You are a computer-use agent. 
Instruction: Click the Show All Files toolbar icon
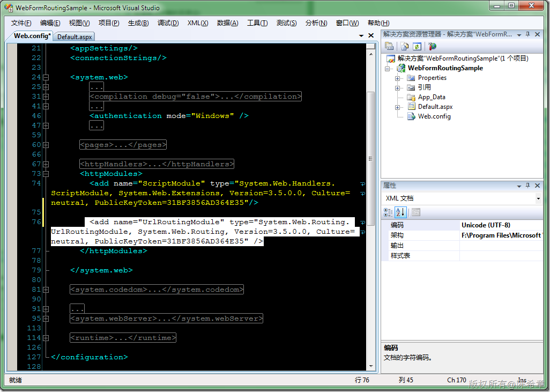(x=404, y=46)
